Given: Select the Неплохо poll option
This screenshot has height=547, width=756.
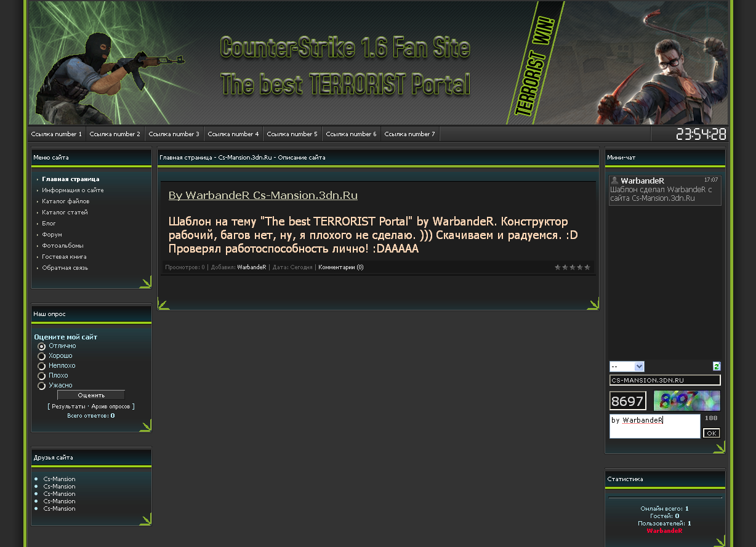Looking at the screenshot, I should pos(42,366).
